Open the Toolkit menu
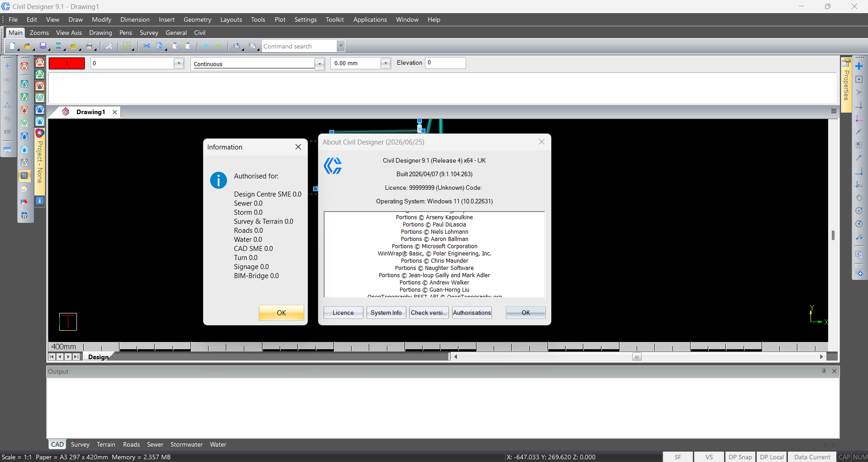The image size is (868, 462). [334, 19]
